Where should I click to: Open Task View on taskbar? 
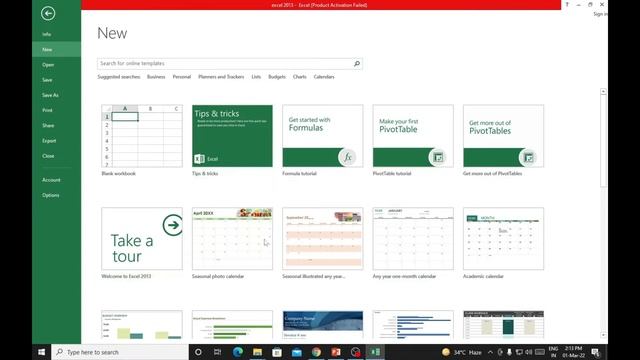point(218,352)
